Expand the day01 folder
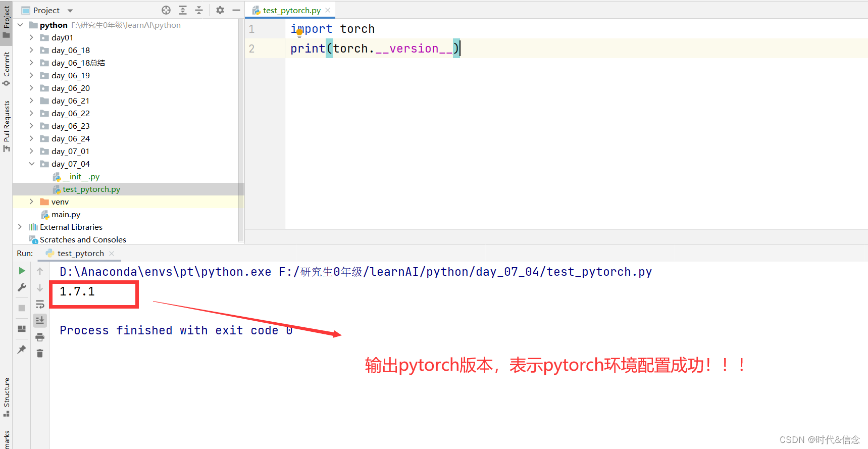Viewport: 868px width, 449px height. [31, 37]
